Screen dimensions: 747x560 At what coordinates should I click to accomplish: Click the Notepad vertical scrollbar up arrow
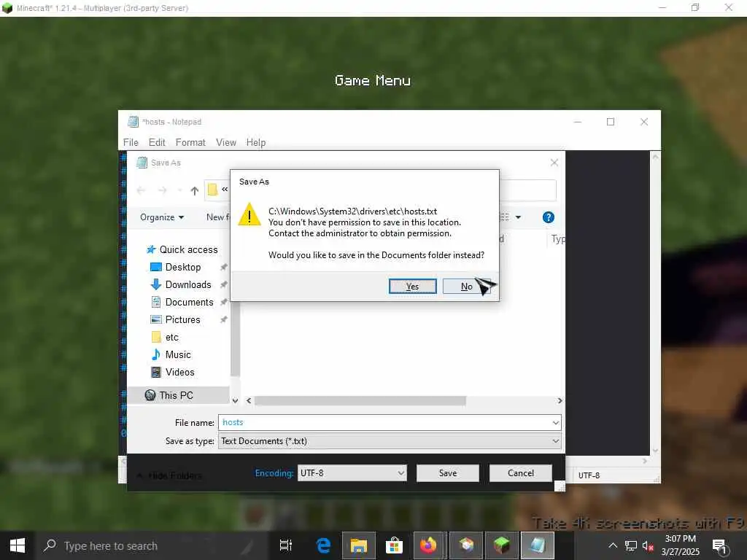(656, 156)
